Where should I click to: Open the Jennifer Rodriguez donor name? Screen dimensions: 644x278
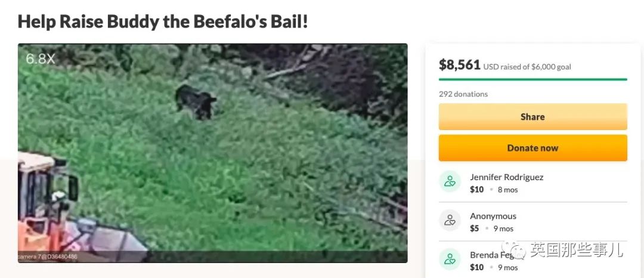(x=506, y=177)
